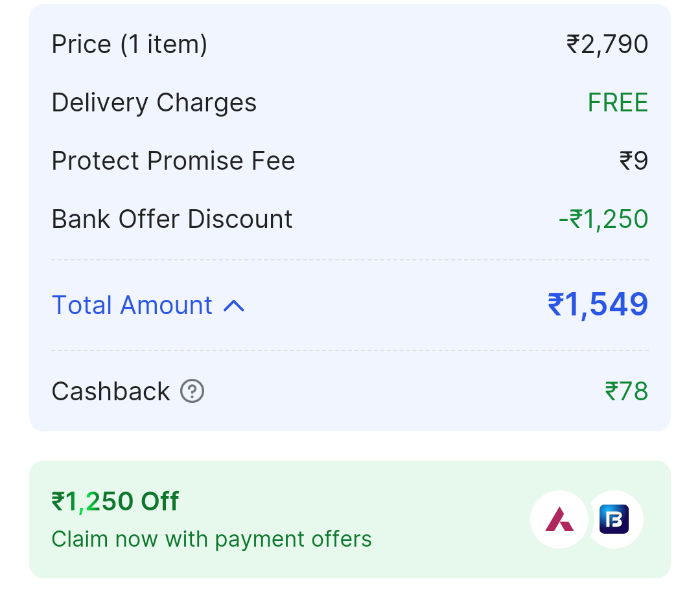Image resolution: width=700 pixels, height=592 pixels.
Task: Tap the ₹9 protect fee amount
Action: tap(633, 161)
